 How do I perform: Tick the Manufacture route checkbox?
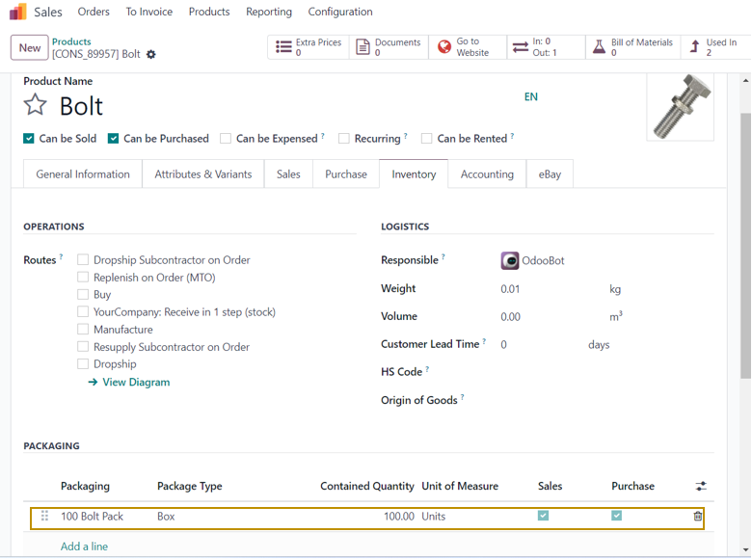tap(83, 330)
